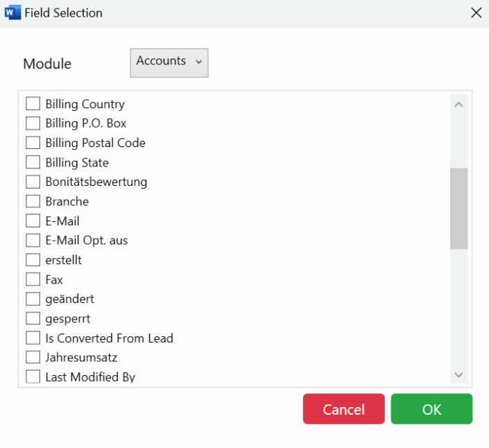Tick the erstellt checkbox

pos(33,259)
